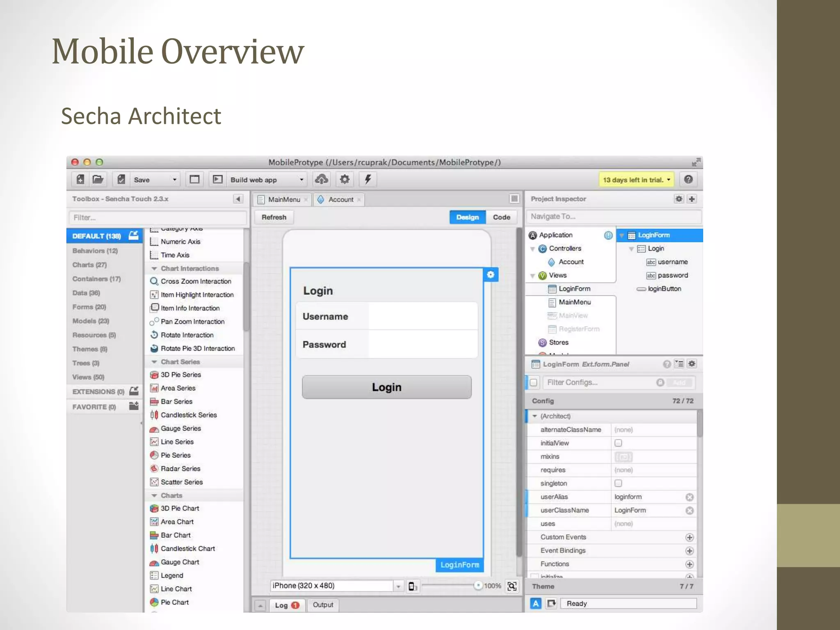Screen dimensions: 840x630
Task: Collapse the Chart Series group
Action: point(154,362)
